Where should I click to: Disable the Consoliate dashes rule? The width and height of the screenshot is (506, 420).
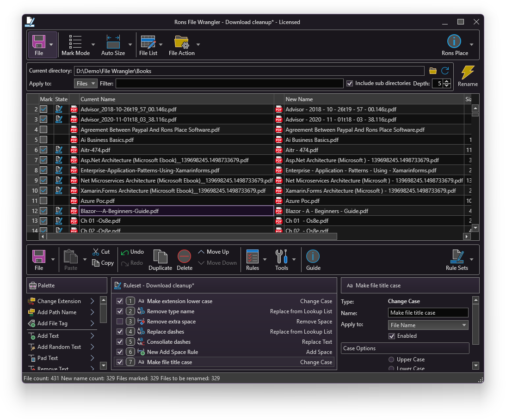pos(120,341)
